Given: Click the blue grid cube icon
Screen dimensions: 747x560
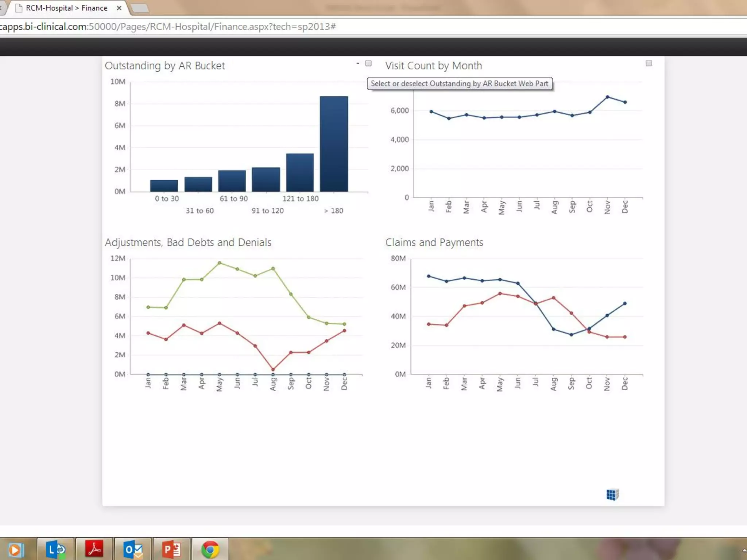Looking at the screenshot, I should [612, 494].
